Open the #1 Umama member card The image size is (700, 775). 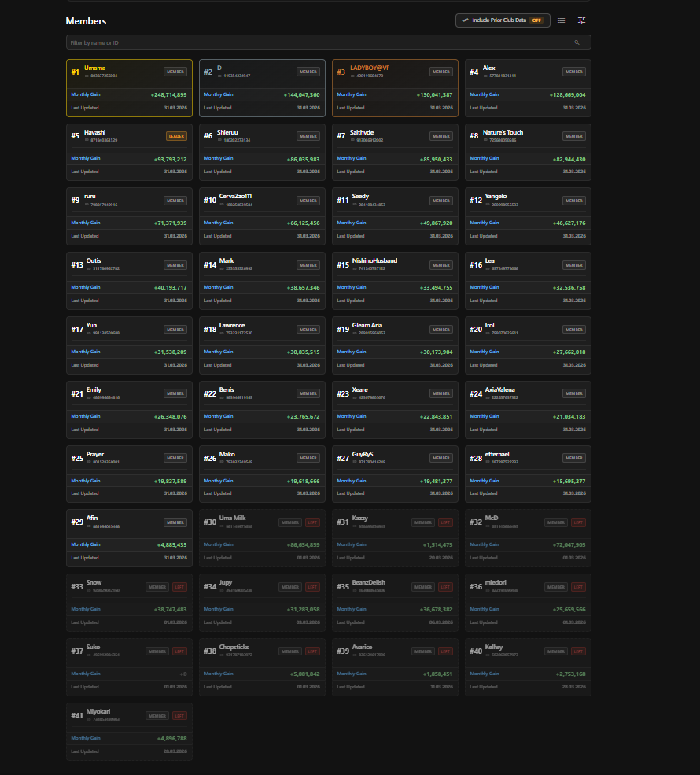130,88
